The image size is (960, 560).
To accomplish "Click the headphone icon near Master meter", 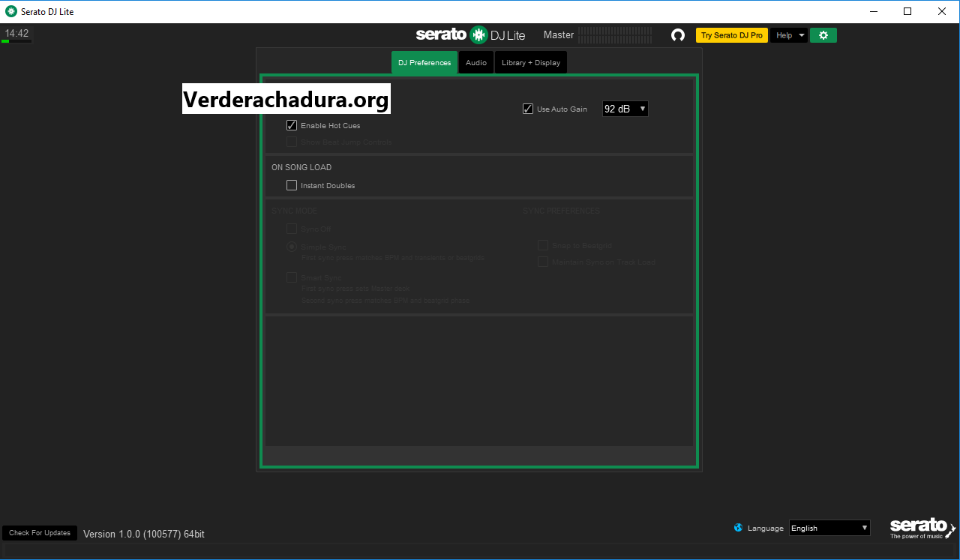I will pyautogui.click(x=678, y=35).
